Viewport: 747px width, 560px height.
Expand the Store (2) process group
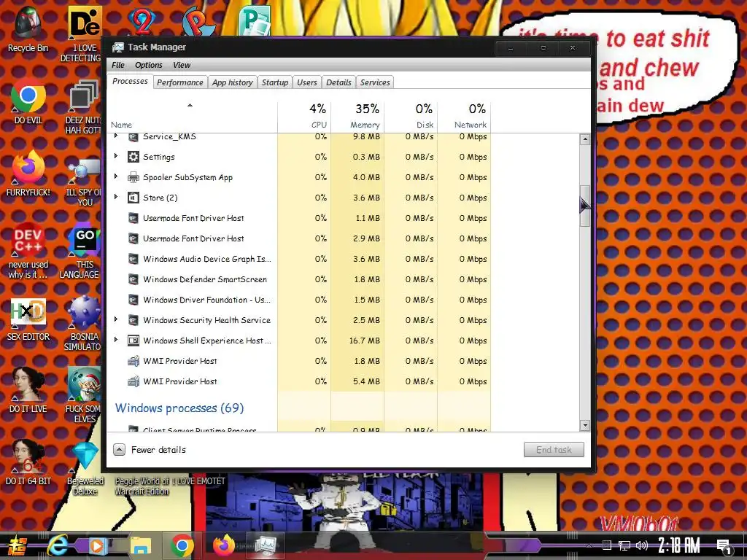(x=116, y=197)
